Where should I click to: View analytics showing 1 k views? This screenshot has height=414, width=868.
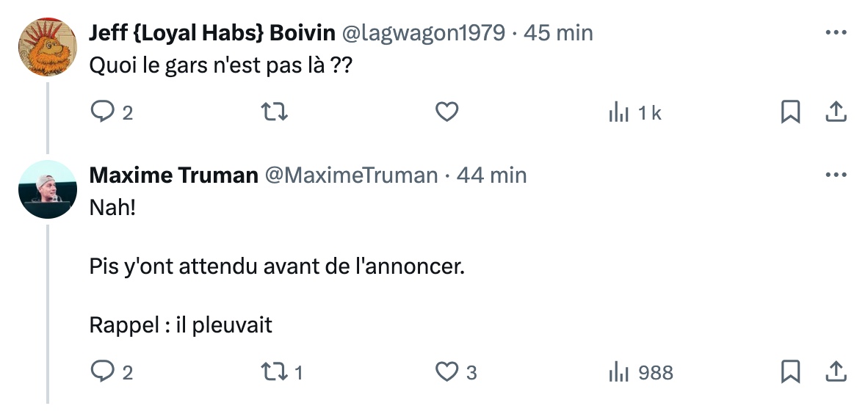point(635,113)
